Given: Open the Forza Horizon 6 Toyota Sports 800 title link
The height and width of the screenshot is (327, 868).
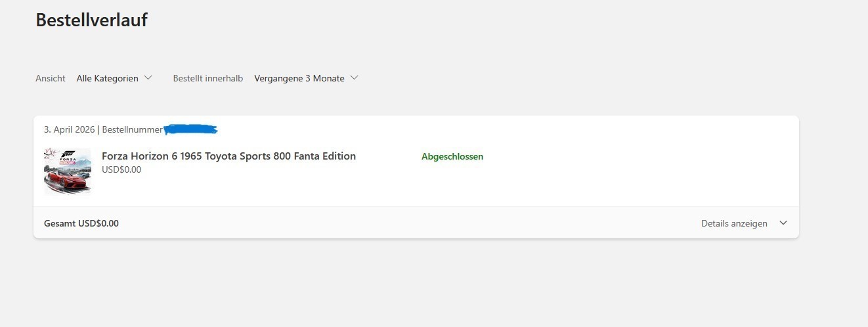Looking at the screenshot, I should pyautogui.click(x=228, y=156).
